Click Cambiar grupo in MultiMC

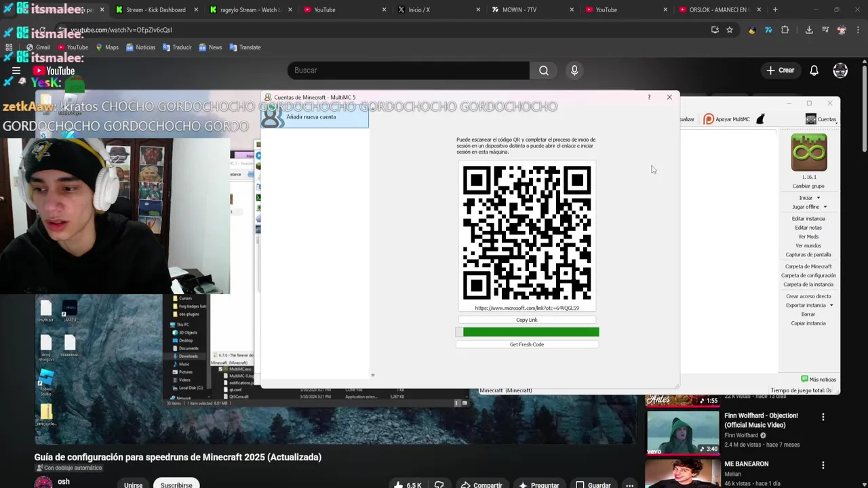[808, 186]
